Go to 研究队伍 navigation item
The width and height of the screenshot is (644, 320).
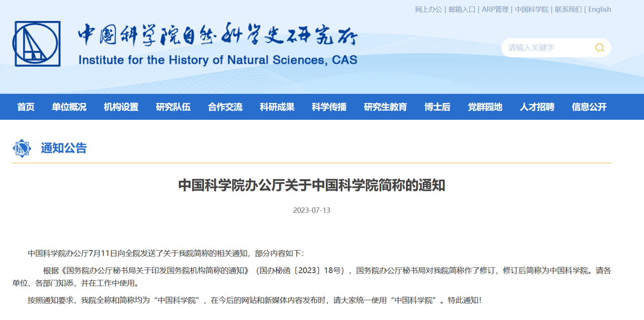pyautogui.click(x=173, y=107)
